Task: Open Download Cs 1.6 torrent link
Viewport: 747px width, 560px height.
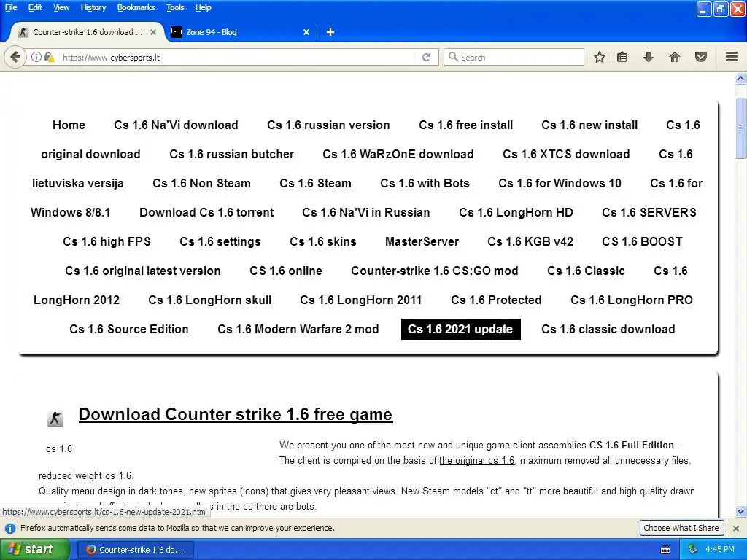Action: [206, 212]
